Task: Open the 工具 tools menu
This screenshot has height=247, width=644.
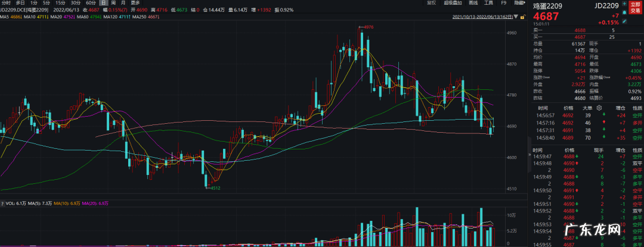Action: (488, 3)
